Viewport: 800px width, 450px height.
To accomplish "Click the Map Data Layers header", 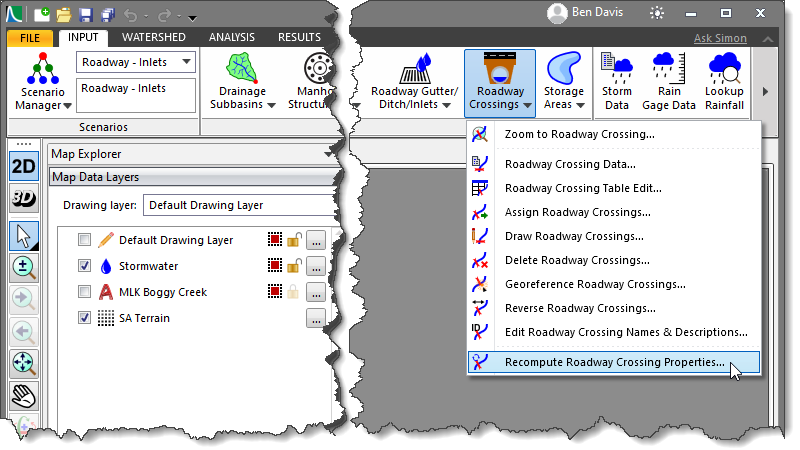I will click(194, 177).
